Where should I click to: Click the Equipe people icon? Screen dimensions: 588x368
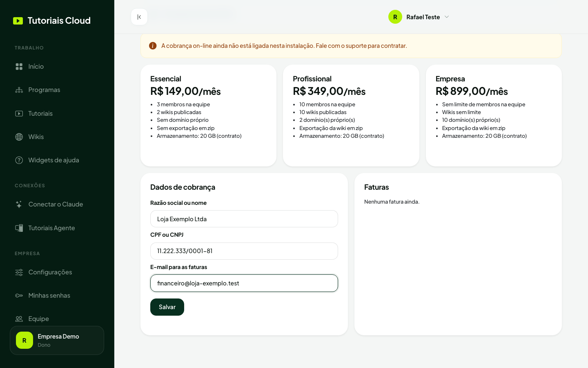[x=19, y=319]
